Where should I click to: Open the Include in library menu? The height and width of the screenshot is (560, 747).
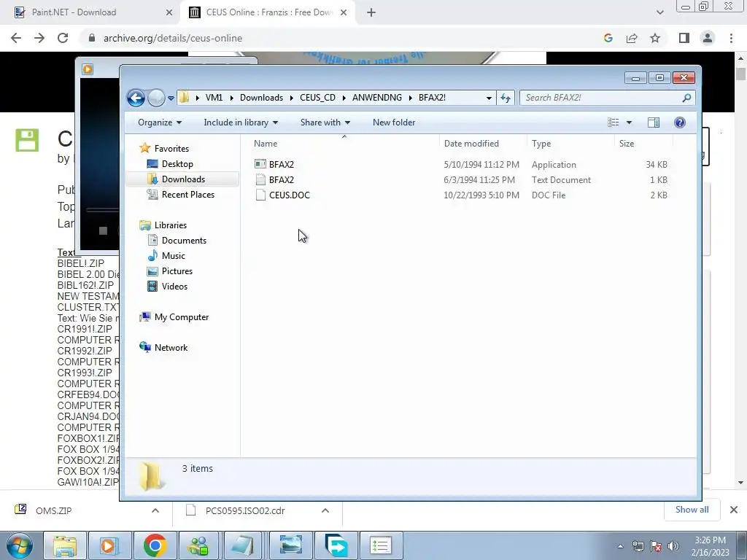click(241, 122)
